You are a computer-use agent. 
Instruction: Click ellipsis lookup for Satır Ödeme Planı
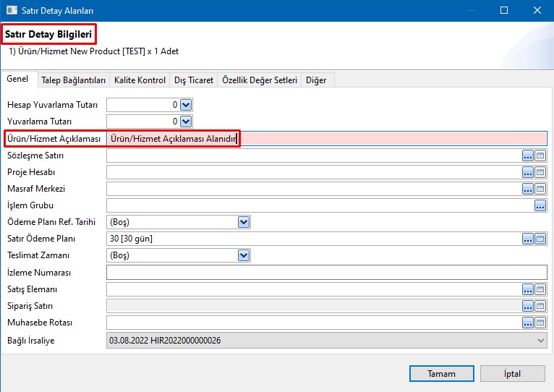click(528, 239)
